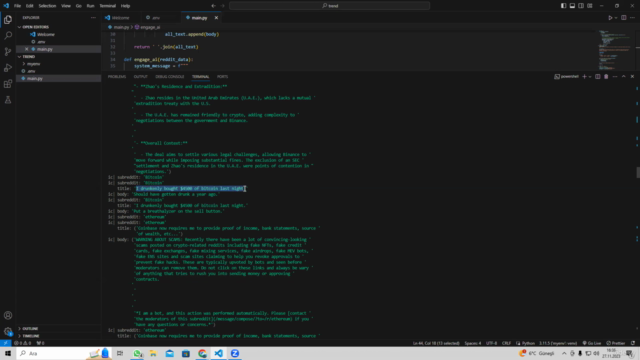Switch to the Problems panel tab
Image resolution: width=640 pixels, height=360 pixels.
[117, 77]
